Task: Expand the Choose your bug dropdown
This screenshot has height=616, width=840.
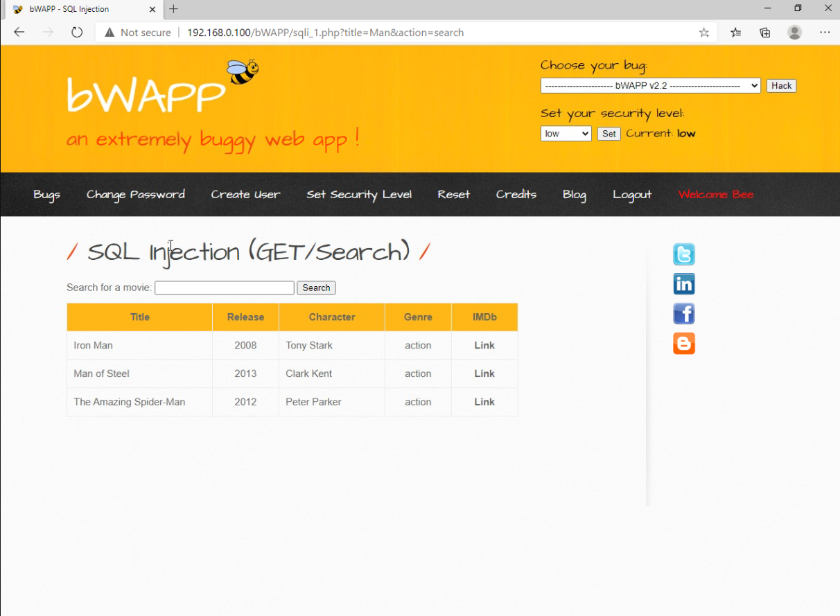Action: click(x=650, y=86)
